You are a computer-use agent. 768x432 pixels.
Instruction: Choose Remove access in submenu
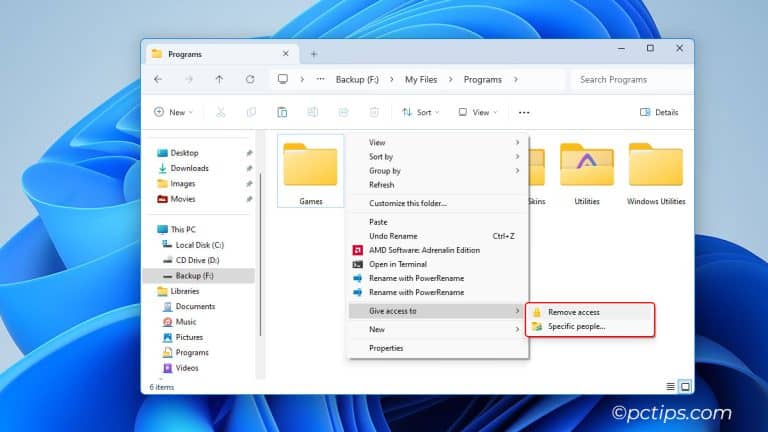pos(590,312)
